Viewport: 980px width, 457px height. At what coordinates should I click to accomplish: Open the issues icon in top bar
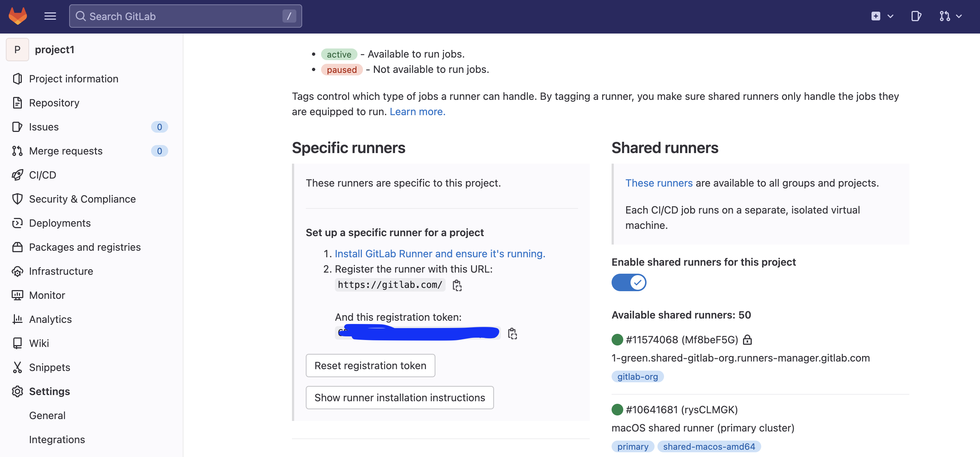(916, 16)
